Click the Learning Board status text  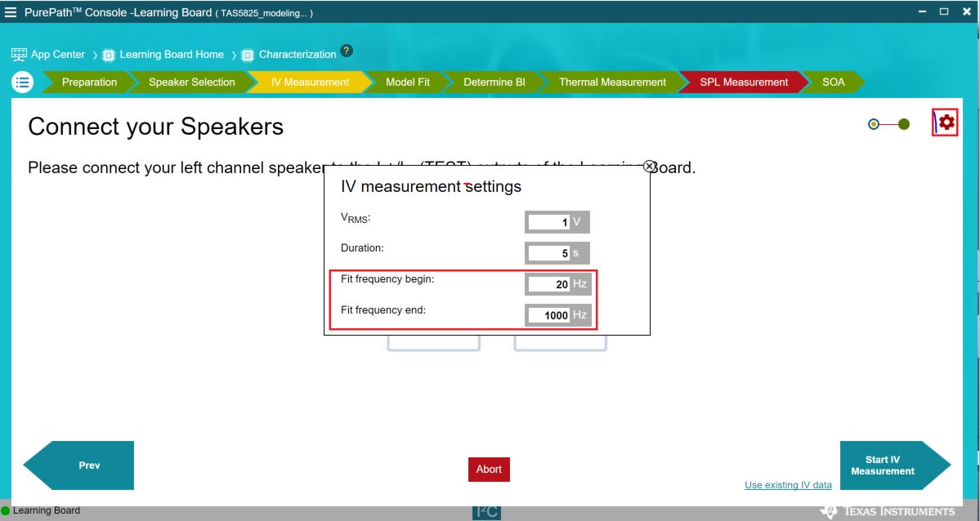[47, 510]
